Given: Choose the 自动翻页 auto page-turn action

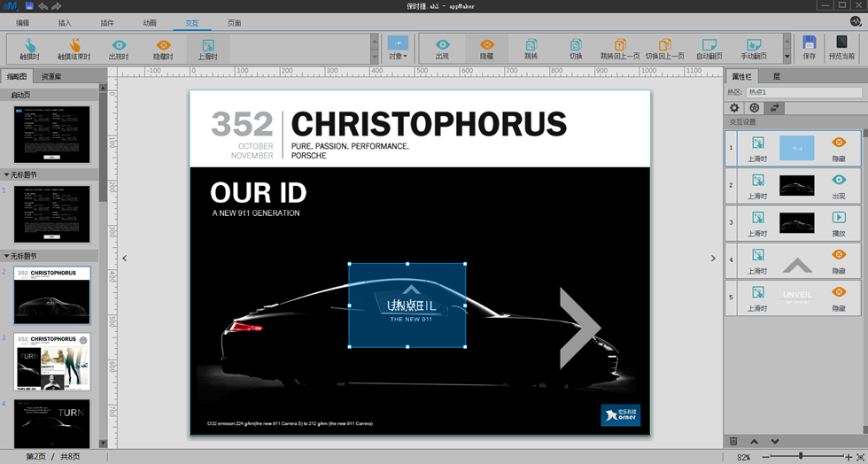Looking at the screenshot, I should [709, 50].
